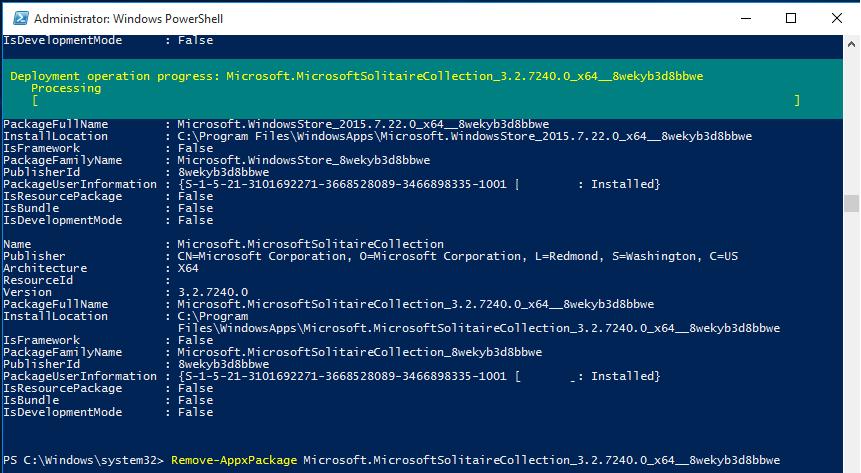Click the vertical scrollbar thumb
The image size is (861, 473).
[851, 203]
